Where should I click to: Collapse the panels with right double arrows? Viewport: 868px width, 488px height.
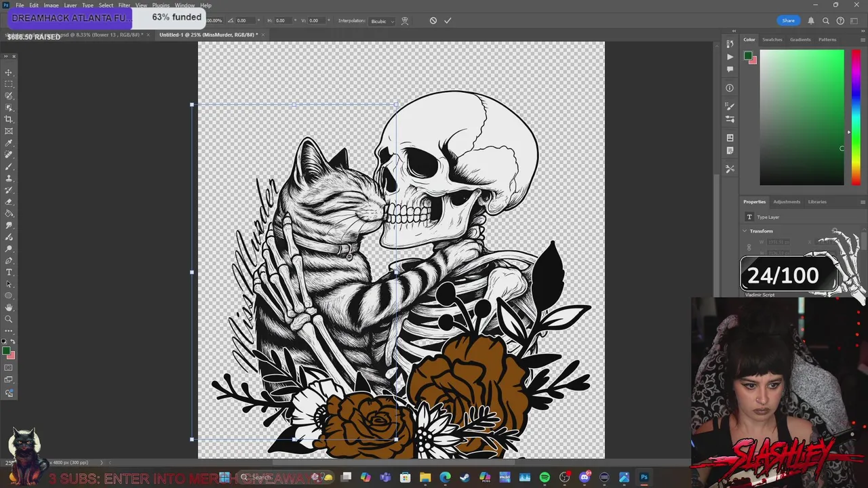click(x=863, y=31)
